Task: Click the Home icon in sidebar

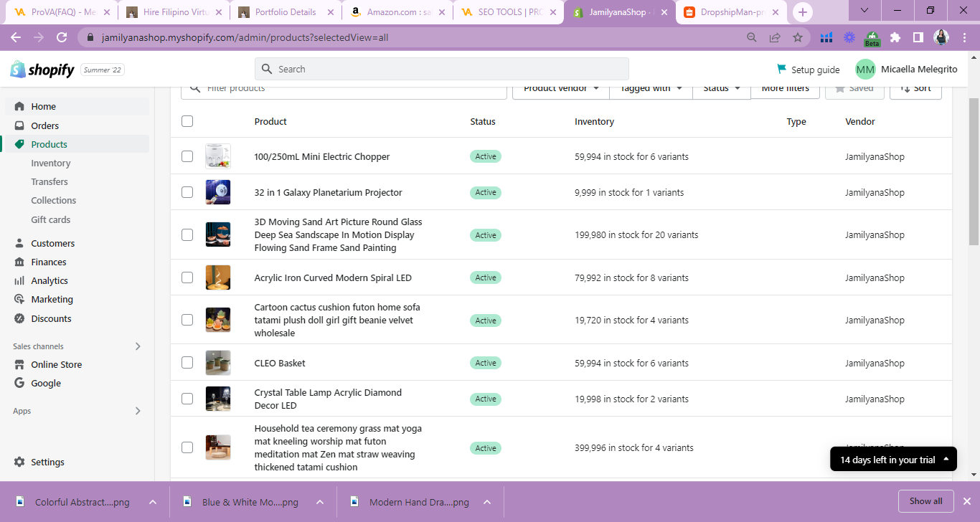Action: 19,106
